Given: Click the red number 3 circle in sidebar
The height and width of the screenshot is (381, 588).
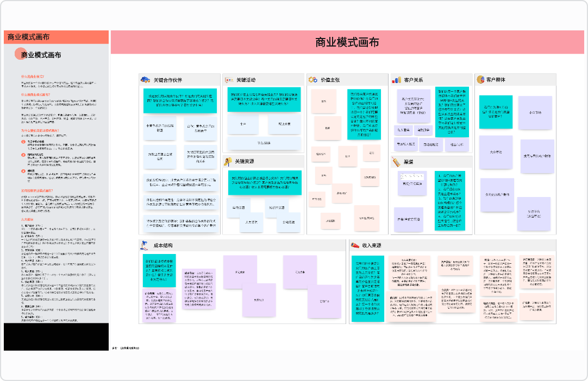Looking at the screenshot, I should tap(23, 171).
